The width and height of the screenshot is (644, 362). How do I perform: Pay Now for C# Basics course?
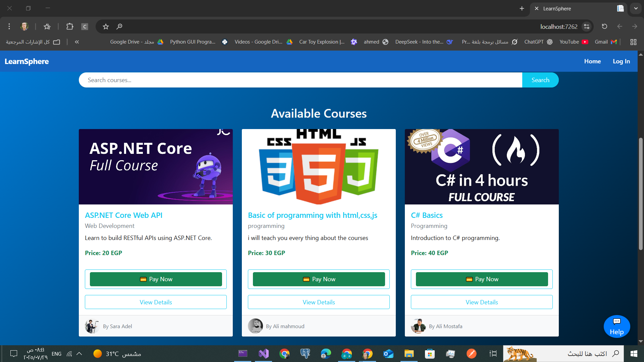coord(482,279)
